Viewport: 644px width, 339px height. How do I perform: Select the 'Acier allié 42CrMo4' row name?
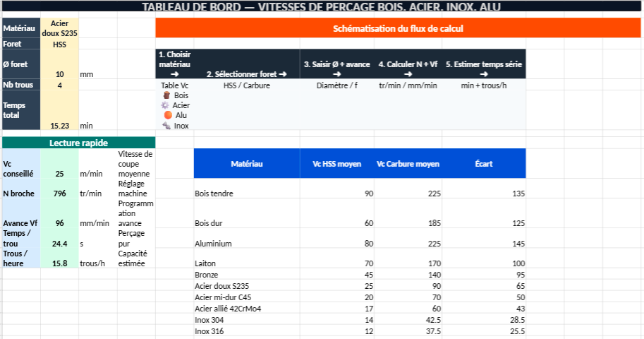tap(246, 308)
